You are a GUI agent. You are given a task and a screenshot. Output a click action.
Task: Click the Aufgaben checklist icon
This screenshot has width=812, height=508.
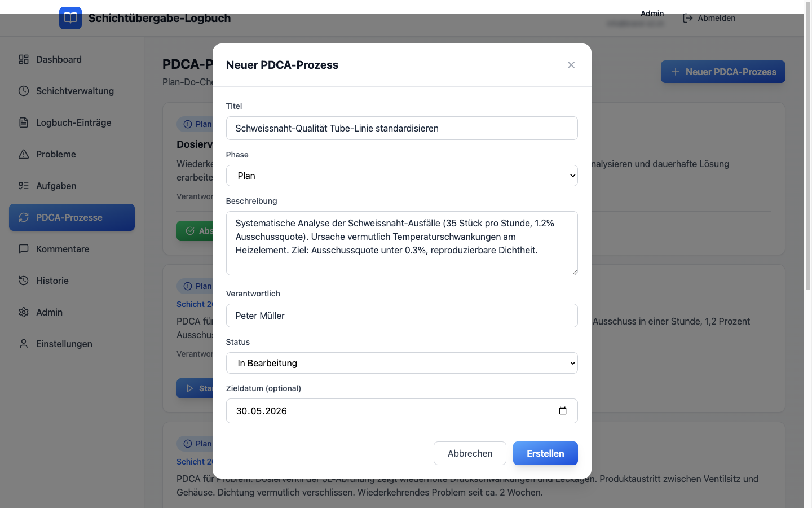(x=24, y=186)
